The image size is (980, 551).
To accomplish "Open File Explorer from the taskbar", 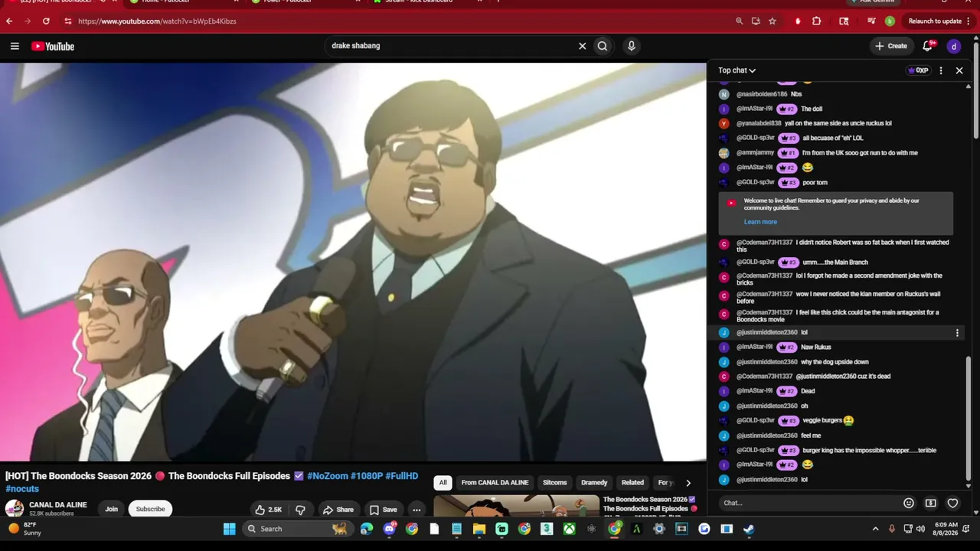I will tap(479, 529).
